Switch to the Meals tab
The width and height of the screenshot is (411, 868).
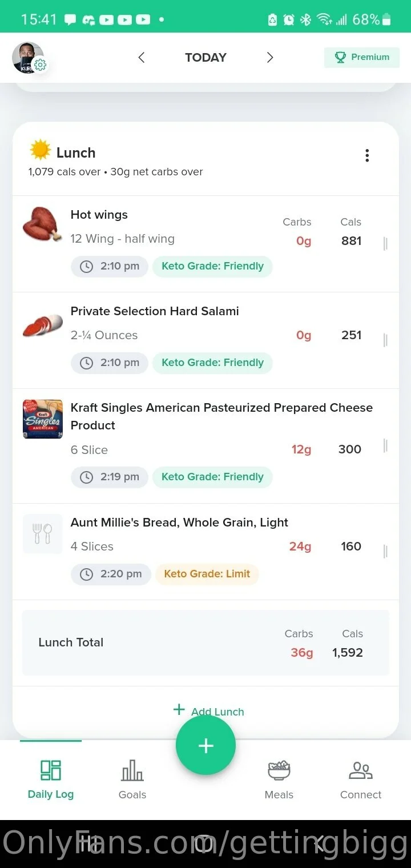(279, 779)
